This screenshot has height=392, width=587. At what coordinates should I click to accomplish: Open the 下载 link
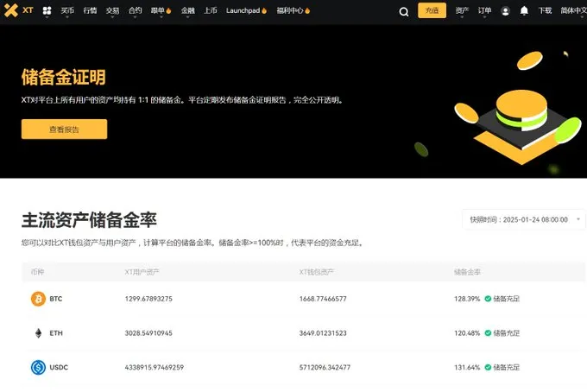[545, 10]
